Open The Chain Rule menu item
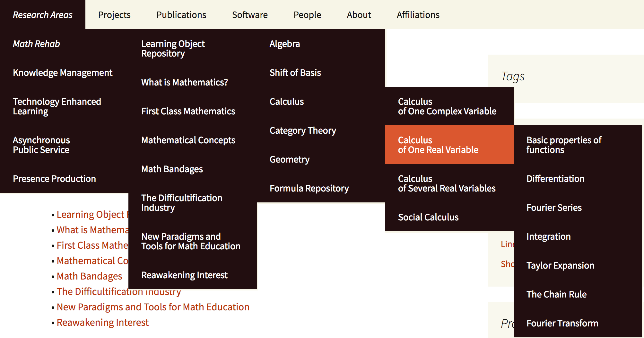Image resolution: width=644 pixels, height=338 pixels. (x=556, y=294)
